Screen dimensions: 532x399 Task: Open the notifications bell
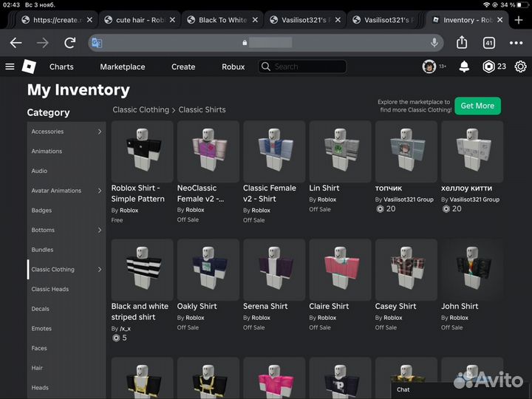click(464, 66)
